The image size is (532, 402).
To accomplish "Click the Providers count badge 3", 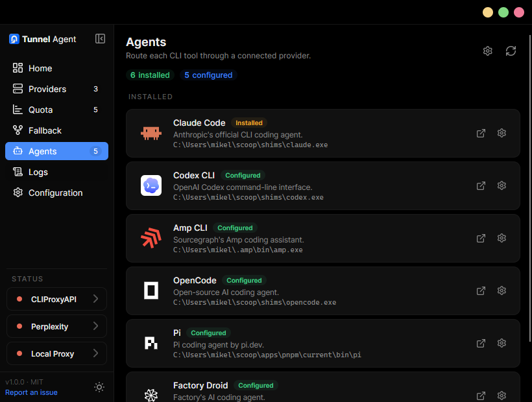I will coord(95,89).
